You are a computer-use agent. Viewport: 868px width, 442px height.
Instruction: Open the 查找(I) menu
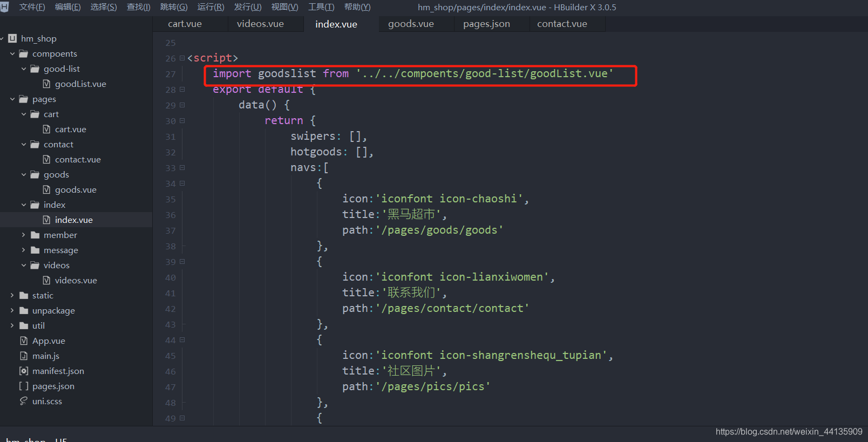coord(138,7)
